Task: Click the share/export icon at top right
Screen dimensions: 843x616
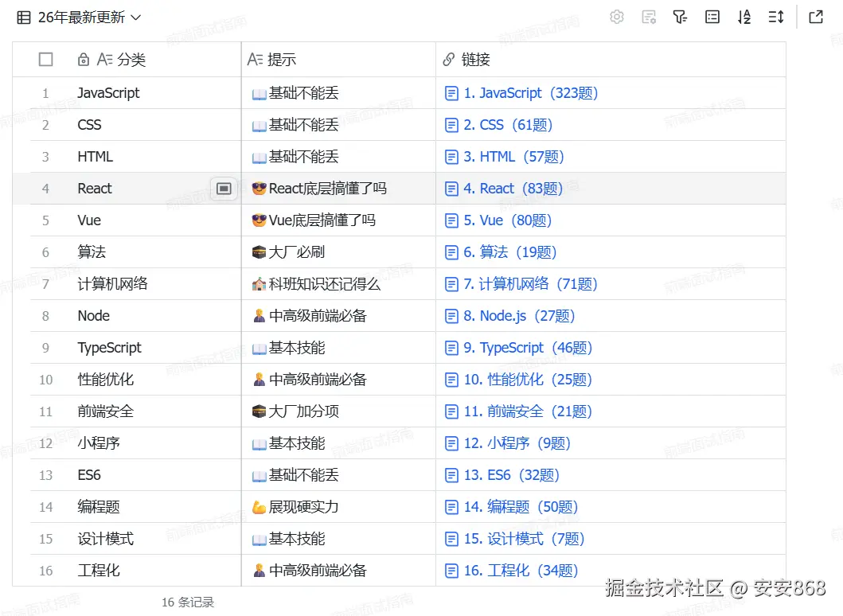Action: pos(816,18)
